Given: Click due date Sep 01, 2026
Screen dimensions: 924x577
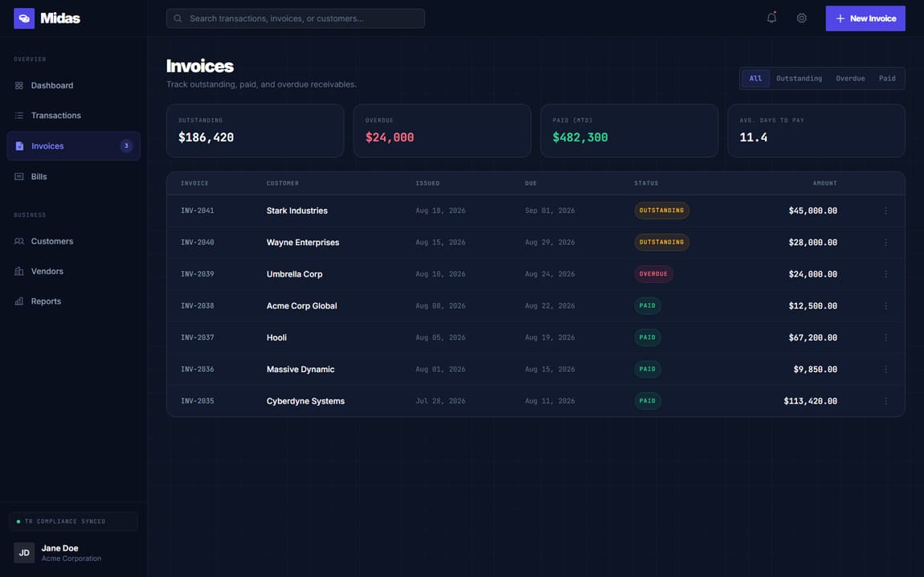Looking at the screenshot, I should click(x=550, y=211).
